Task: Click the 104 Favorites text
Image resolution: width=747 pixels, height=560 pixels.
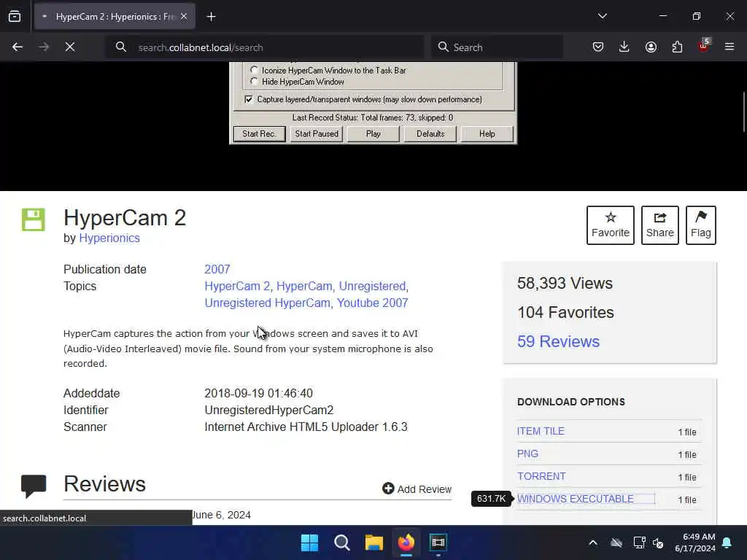Action: coord(565,312)
